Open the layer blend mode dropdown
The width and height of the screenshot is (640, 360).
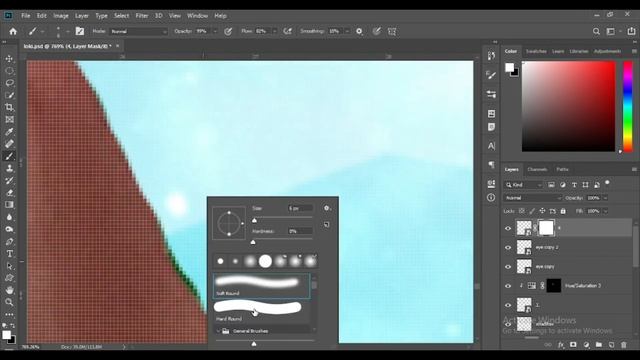(x=533, y=198)
